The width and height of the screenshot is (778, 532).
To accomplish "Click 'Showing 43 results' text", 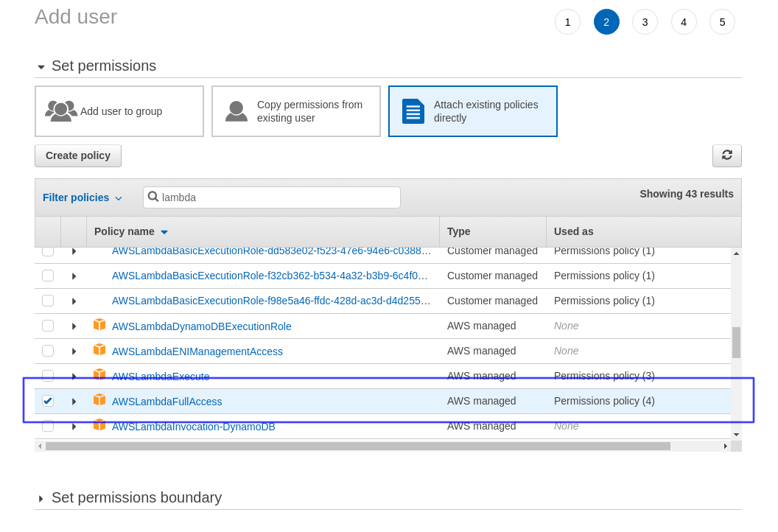I will coord(686,194).
